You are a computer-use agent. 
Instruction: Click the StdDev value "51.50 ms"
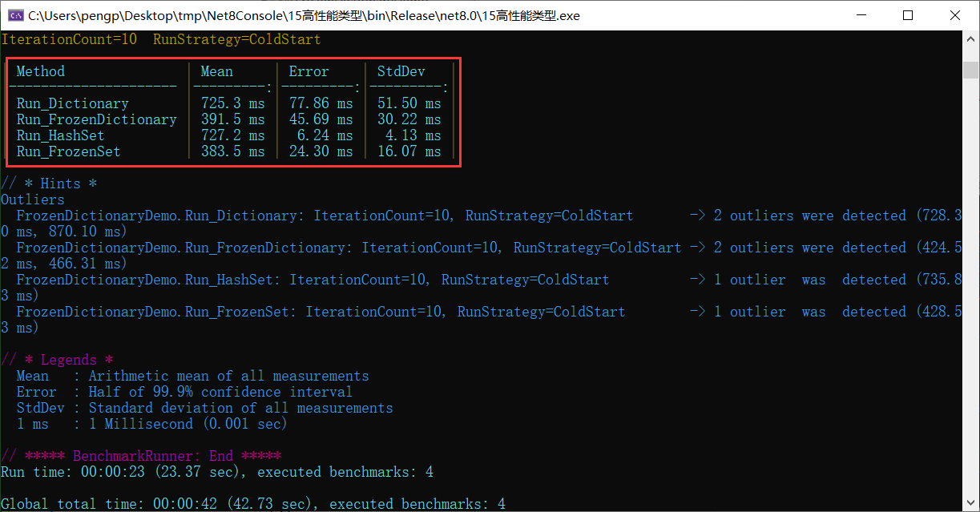coord(409,103)
